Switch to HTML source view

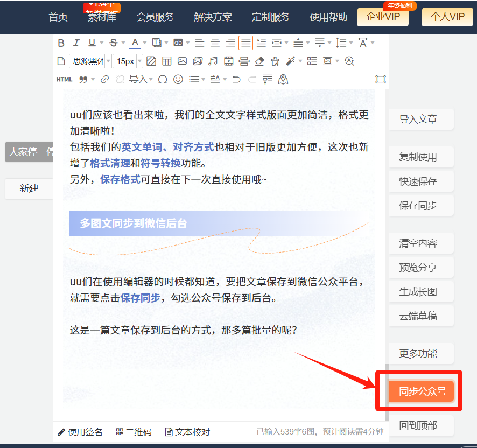(x=64, y=80)
